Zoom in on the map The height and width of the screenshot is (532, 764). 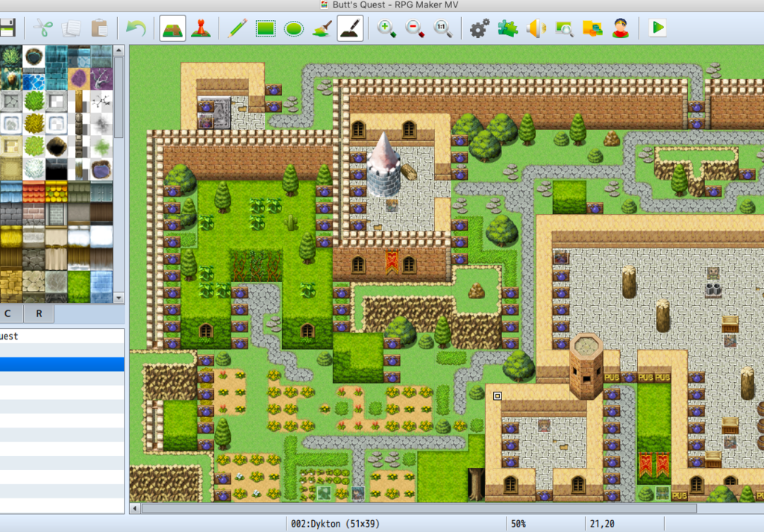[386, 29]
